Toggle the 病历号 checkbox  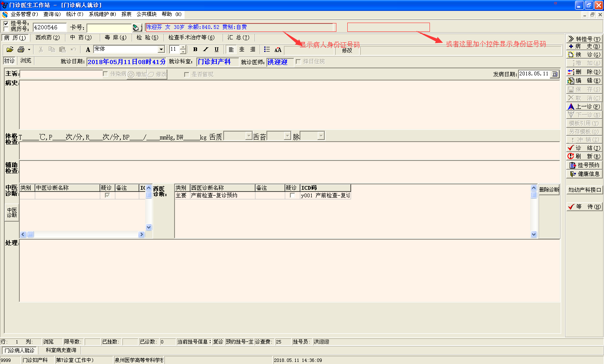(x=6, y=29)
